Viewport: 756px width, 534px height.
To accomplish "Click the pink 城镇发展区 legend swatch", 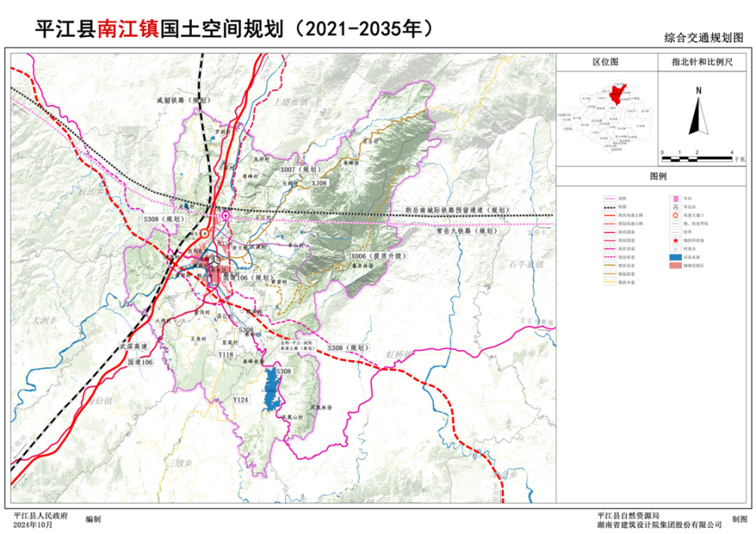I will click(x=674, y=267).
